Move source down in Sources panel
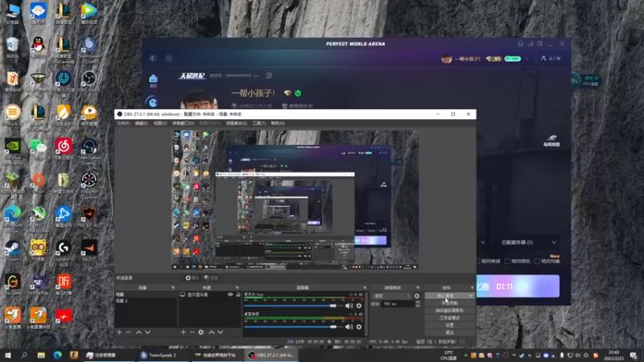Screen dimensions: 644x362 pyautogui.click(x=221, y=332)
